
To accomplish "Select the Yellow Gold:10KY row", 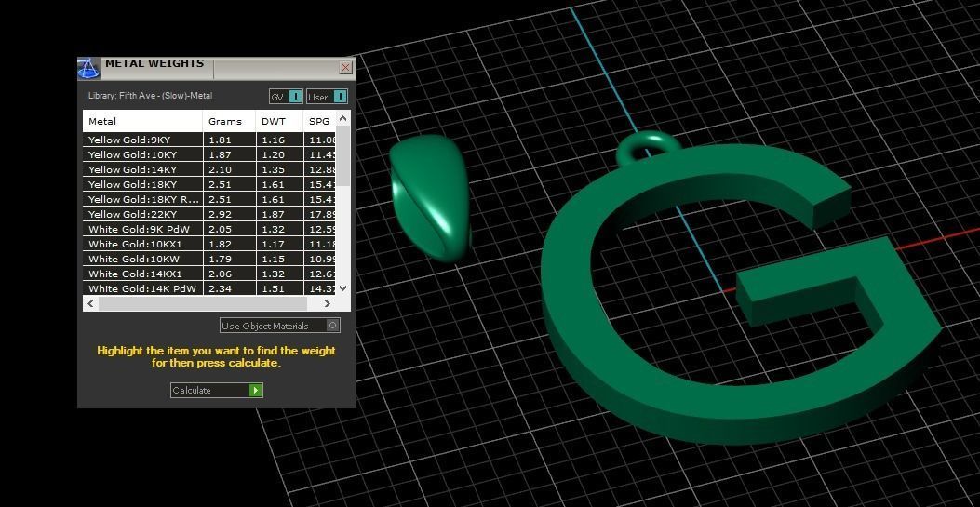I will (209, 154).
